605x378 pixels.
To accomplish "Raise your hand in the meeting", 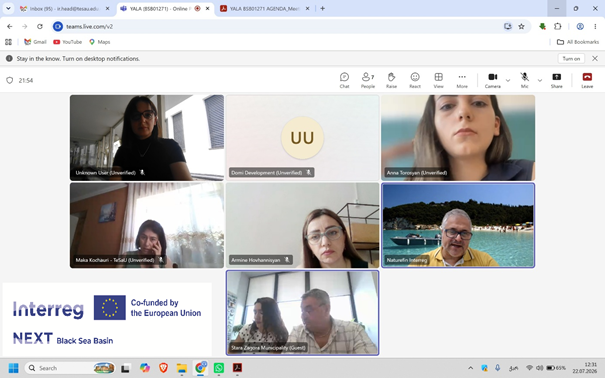I will pyautogui.click(x=391, y=80).
